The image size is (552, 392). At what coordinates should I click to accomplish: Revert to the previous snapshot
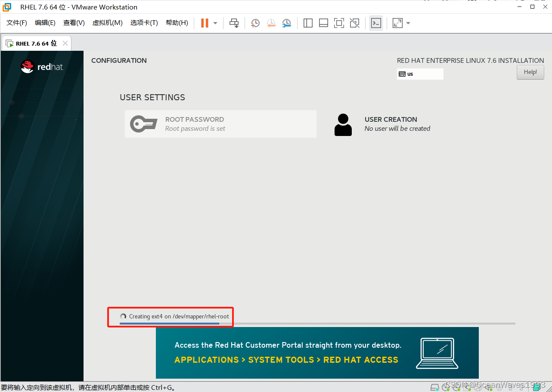click(x=271, y=23)
